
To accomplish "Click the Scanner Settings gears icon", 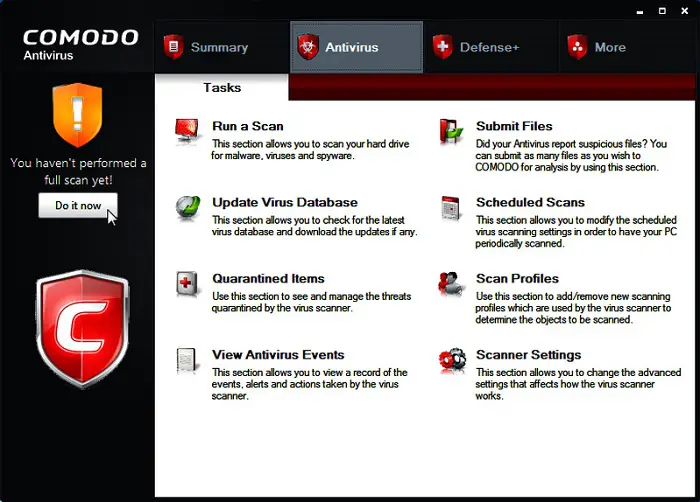I will tap(452, 360).
